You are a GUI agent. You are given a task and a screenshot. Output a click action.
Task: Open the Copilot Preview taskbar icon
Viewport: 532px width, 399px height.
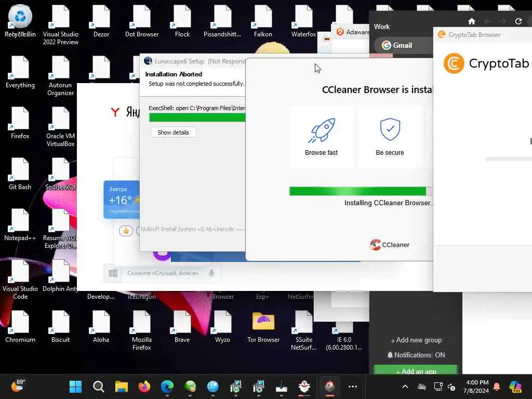(515, 387)
